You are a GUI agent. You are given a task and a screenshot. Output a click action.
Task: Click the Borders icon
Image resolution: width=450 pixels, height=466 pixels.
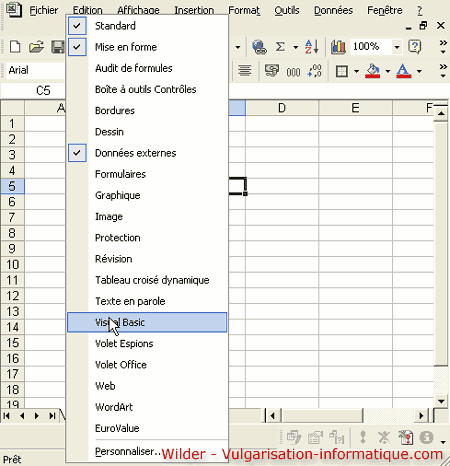coord(342,71)
